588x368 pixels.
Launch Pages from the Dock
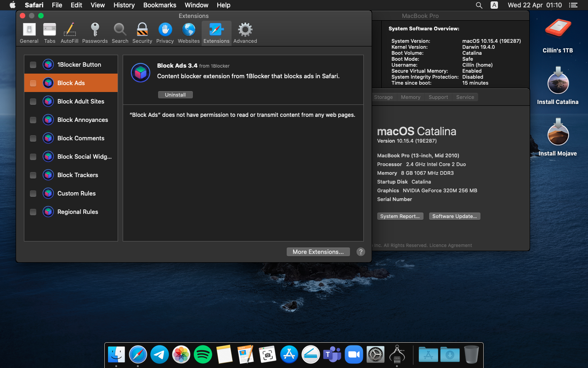pos(246,355)
